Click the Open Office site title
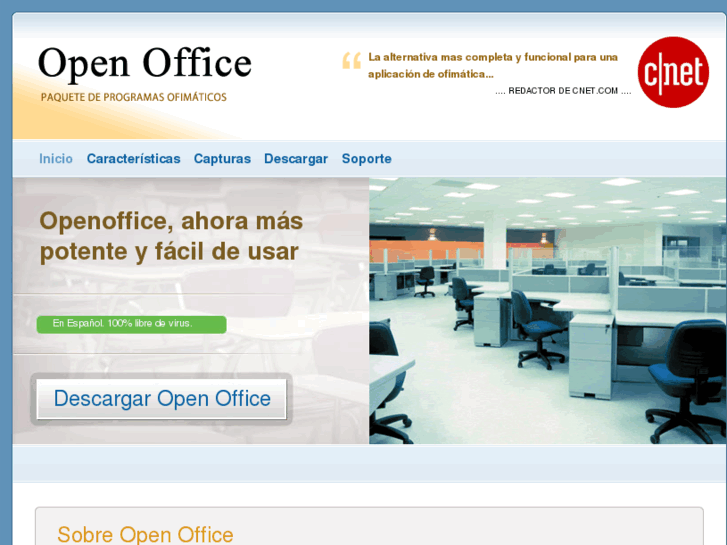727x545 pixels. coord(145,64)
